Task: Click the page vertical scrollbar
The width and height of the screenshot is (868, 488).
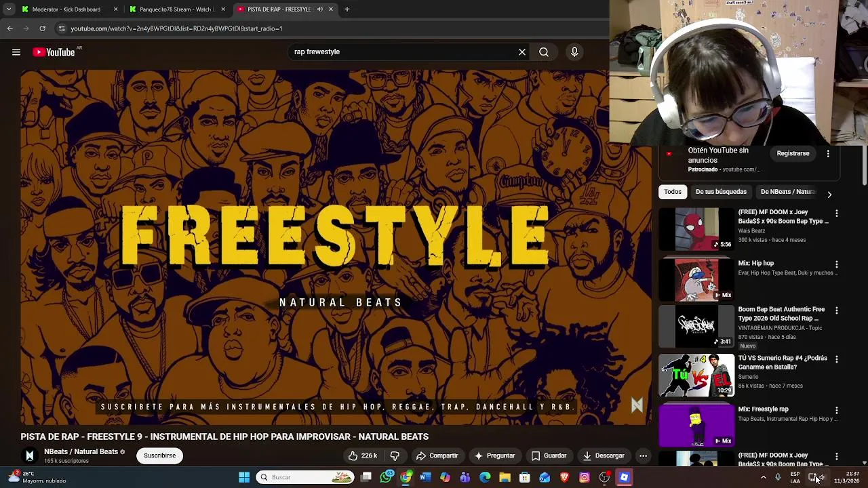Action: (x=864, y=165)
